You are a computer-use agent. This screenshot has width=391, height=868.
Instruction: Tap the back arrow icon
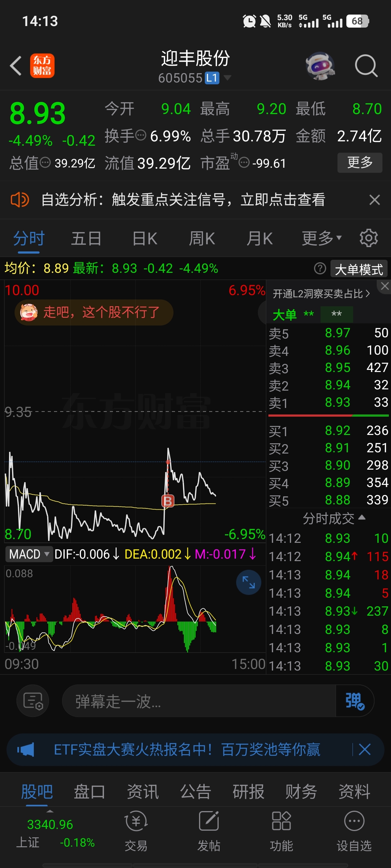point(16,66)
